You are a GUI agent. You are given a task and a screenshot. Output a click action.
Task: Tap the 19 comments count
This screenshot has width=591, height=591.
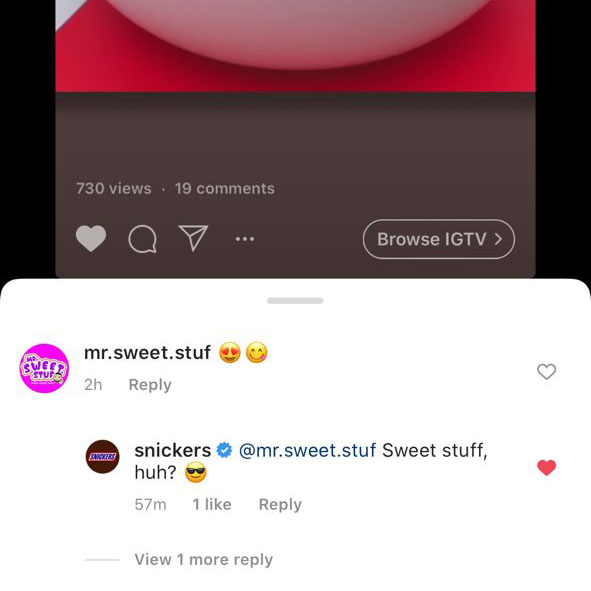point(225,188)
